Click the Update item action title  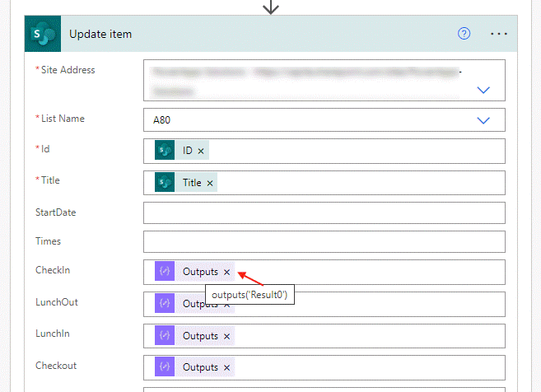click(x=100, y=34)
